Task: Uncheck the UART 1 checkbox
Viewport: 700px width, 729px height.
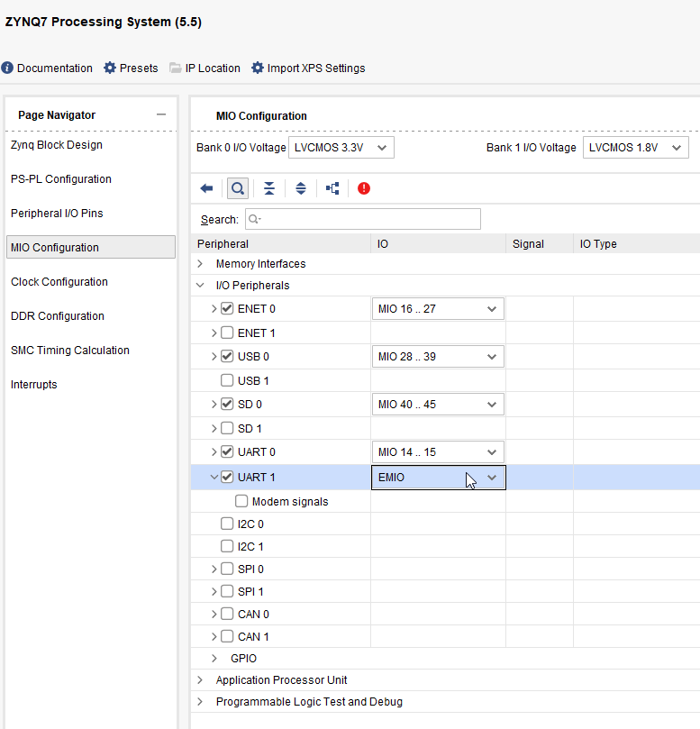Action: [x=227, y=477]
